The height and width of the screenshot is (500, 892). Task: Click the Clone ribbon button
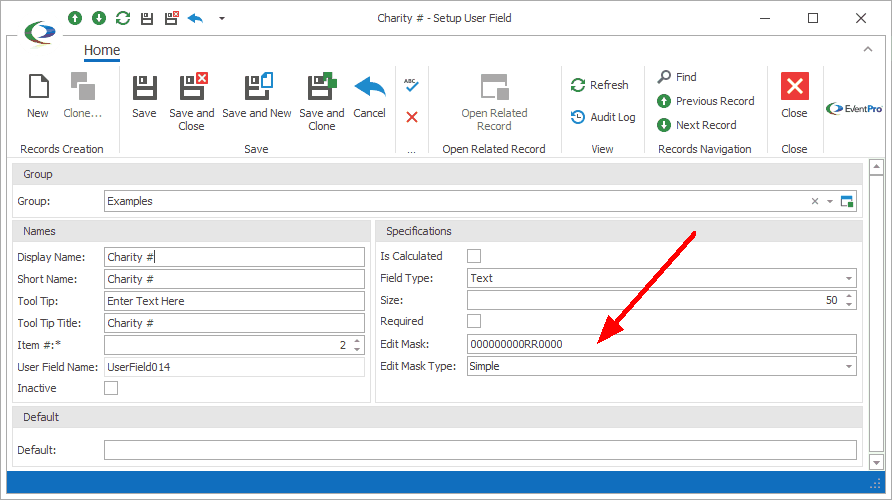coord(82,96)
